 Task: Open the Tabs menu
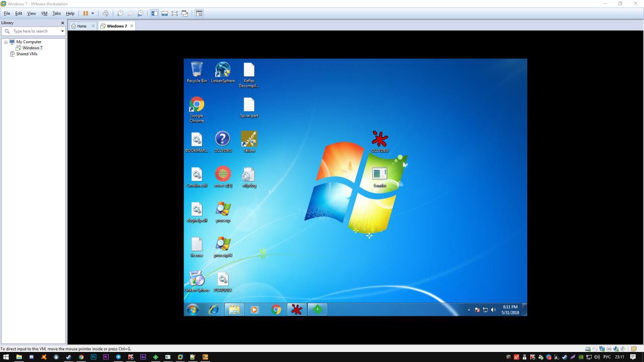click(x=57, y=14)
